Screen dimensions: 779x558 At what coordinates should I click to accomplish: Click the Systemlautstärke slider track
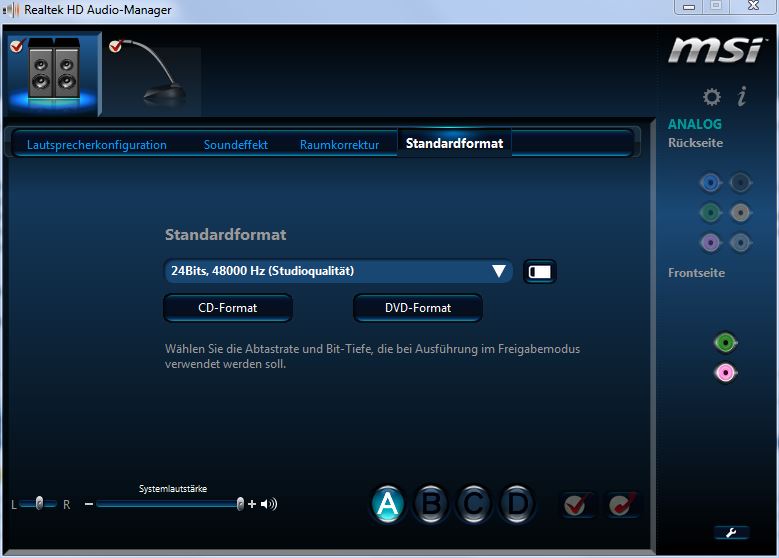click(x=167, y=504)
